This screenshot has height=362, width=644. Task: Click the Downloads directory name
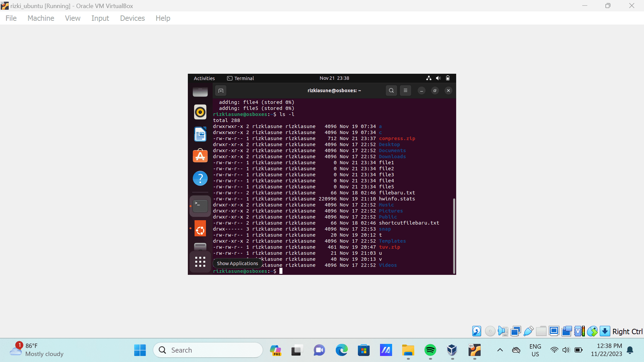(392, 157)
